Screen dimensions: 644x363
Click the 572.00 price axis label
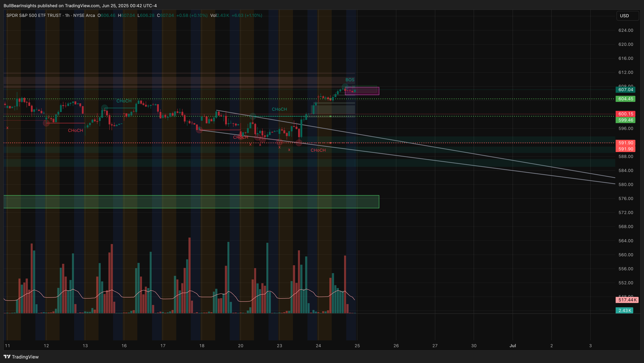click(x=626, y=213)
